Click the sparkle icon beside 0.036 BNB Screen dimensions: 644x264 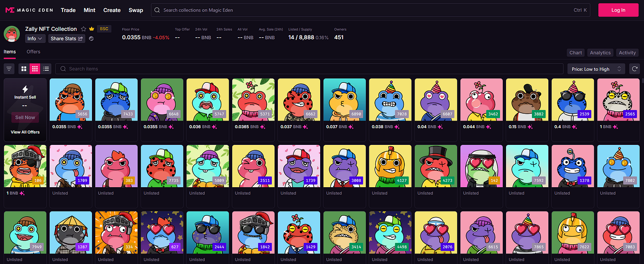coord(214,126)
